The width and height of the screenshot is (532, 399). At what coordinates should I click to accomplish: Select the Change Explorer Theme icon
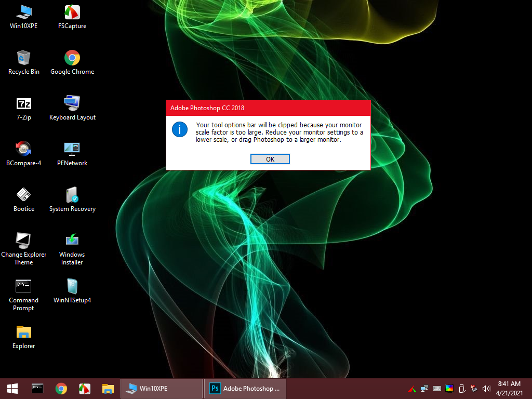coord(24,249)
